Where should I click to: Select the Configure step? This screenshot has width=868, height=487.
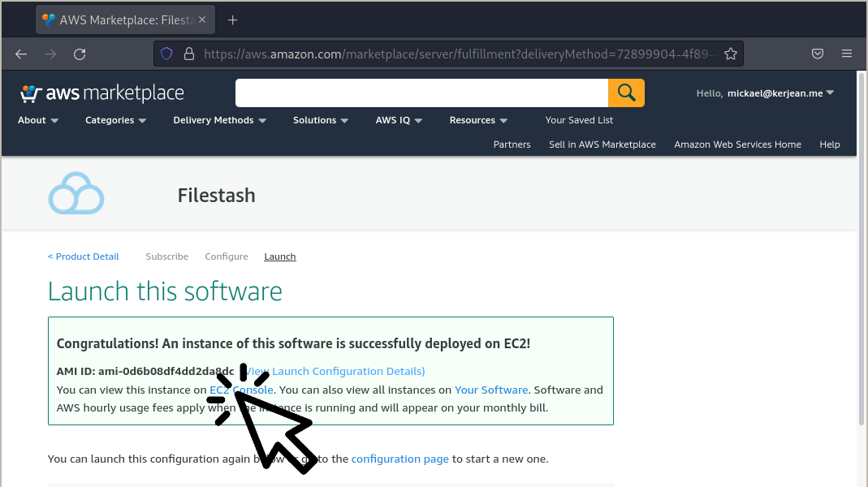tap(227, 256)
